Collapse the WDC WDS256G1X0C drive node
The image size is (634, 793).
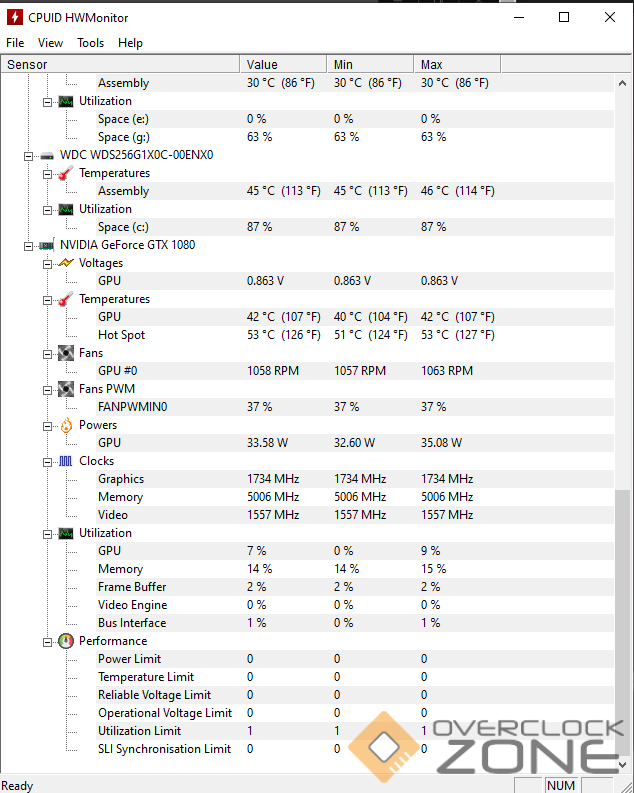pos(29,155)
